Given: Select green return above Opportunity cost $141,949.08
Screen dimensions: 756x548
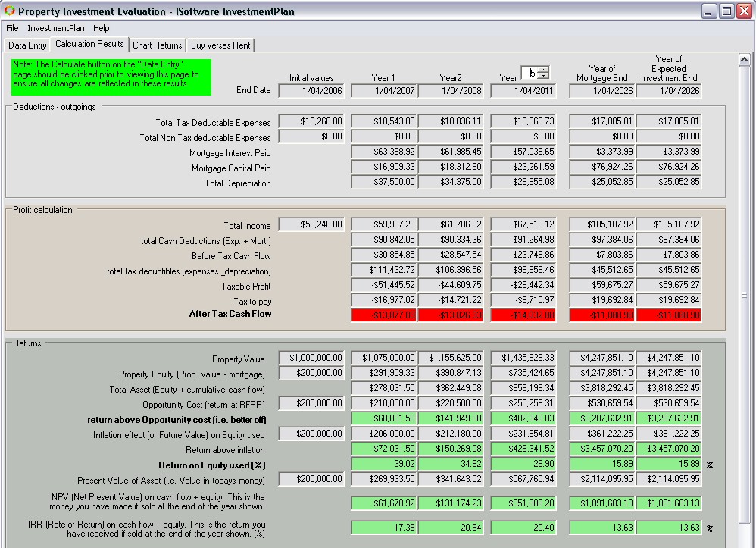Looking at the screenshot, I should [x=451, y=418].
